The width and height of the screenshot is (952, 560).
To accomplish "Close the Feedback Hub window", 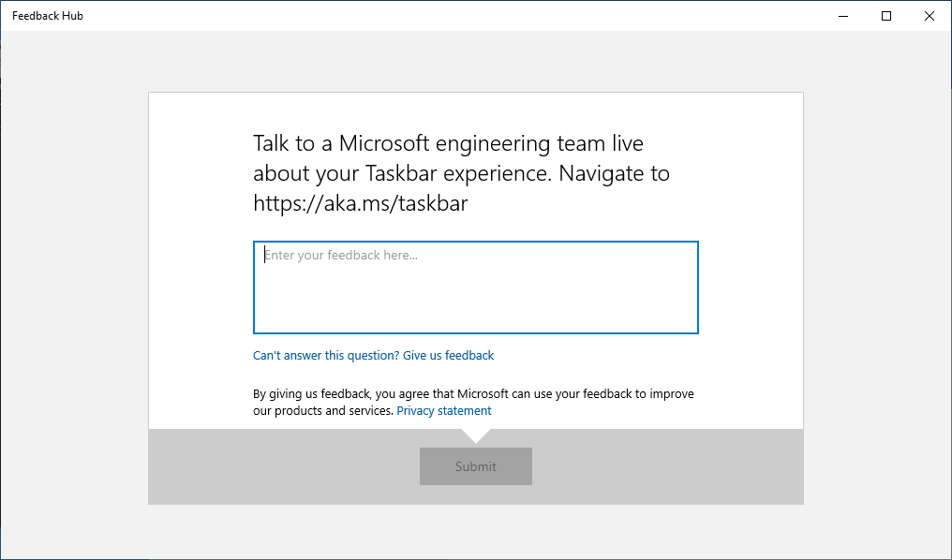I will point(929,16).
